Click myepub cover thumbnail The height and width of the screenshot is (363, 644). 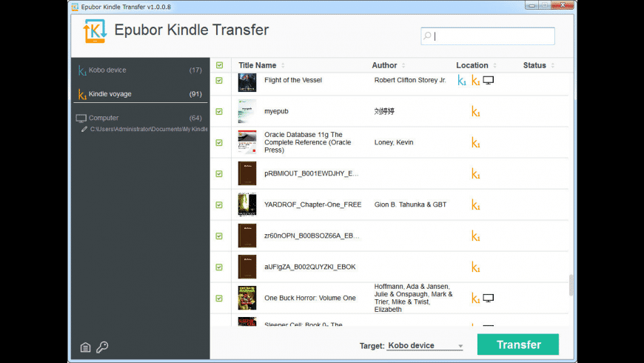tap(247, 111)
